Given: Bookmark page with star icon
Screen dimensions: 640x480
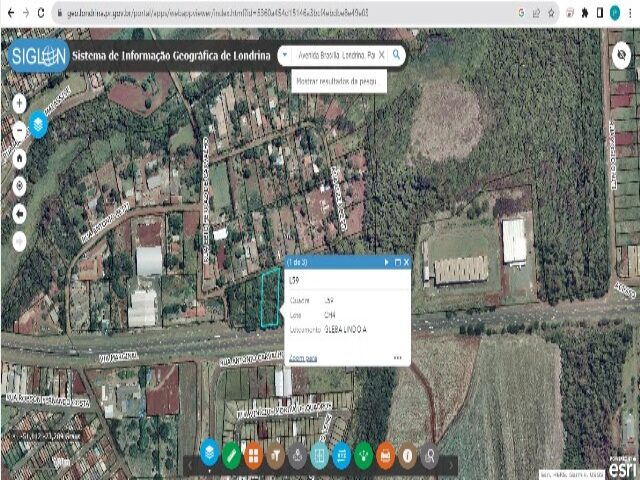Looking at the screenshot, I should (551, 13).
